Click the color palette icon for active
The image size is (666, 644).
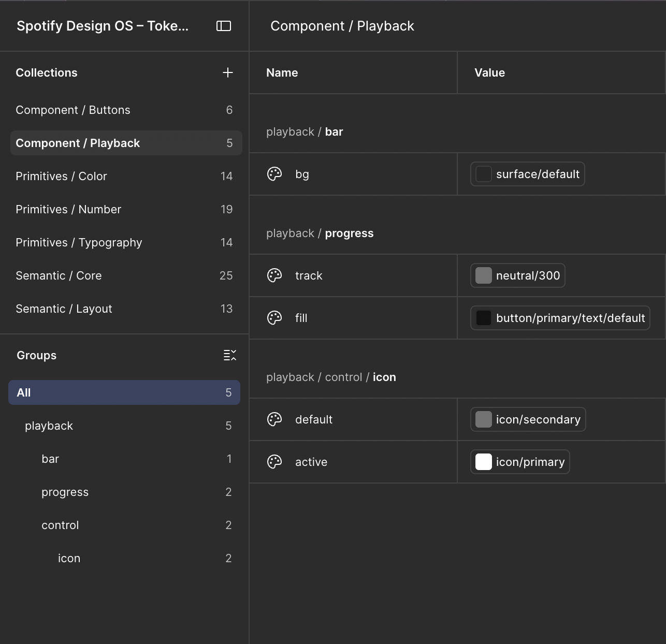coord(274,462)
